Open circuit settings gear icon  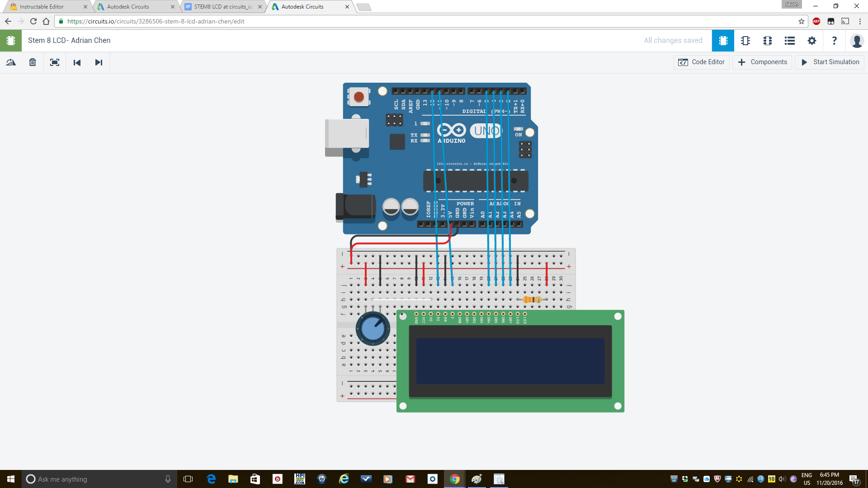[812, 41]
